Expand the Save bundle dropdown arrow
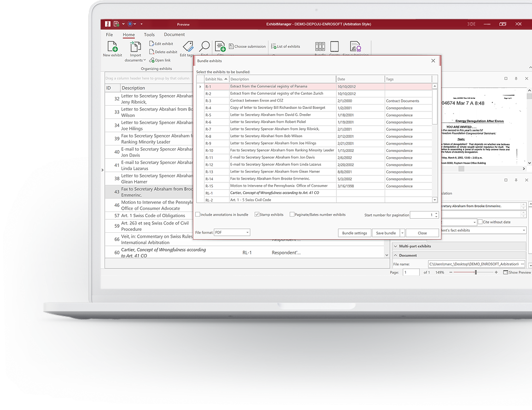Viewport: 532px width, 410px height. (403, 233)
